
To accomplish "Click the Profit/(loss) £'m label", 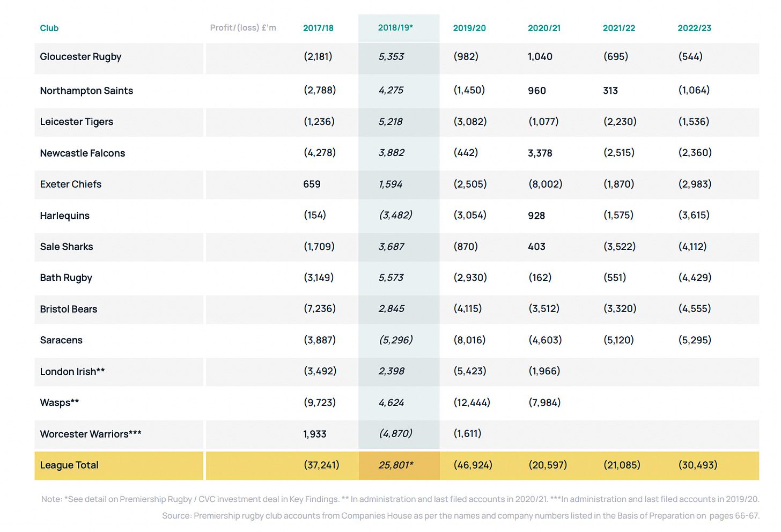I will tap(243, 28).
